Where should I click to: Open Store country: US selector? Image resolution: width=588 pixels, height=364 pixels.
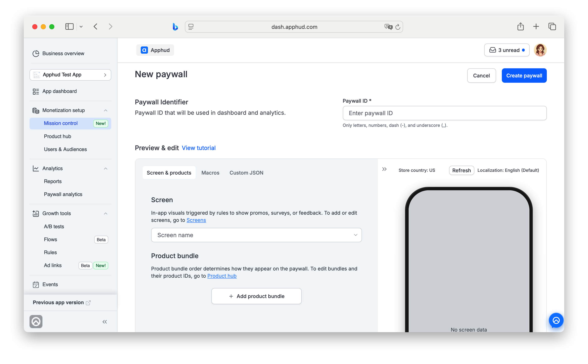coord(417,170)
